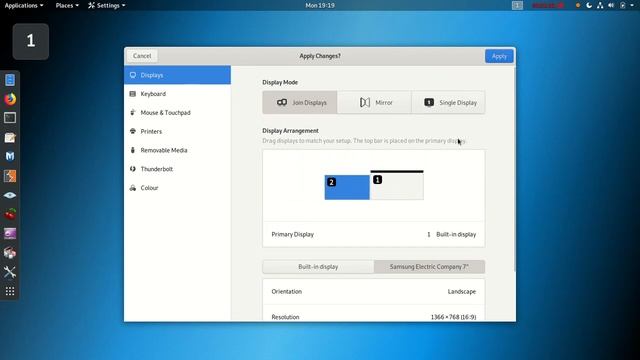Open the clock showing Mon 19:19

click(x=320, y=5)
